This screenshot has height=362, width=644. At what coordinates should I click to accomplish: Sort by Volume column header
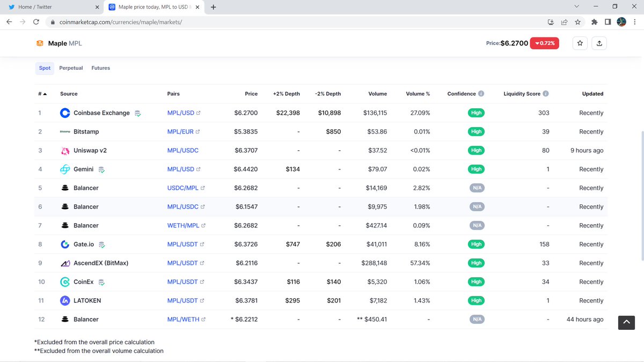coord(377,94)
